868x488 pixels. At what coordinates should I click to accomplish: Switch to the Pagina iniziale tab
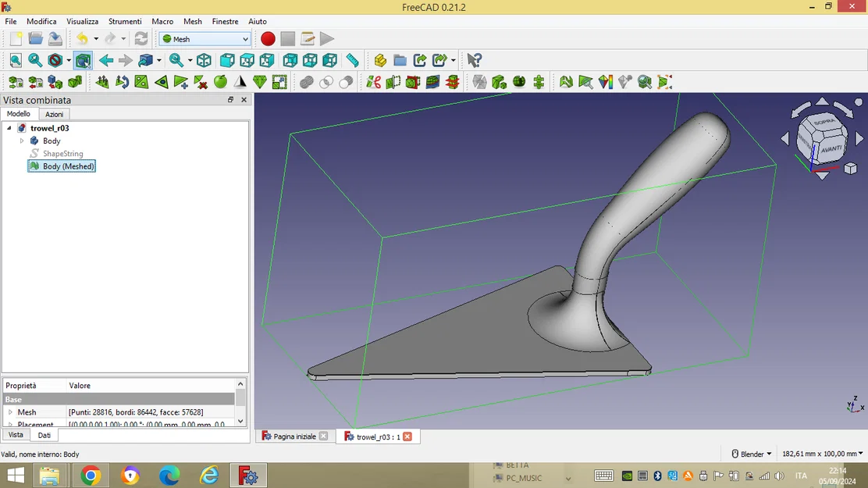(294, 436)
